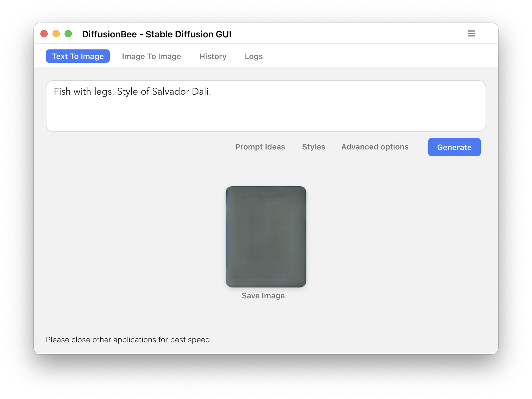
Task: Click the Save Image label
Action: 263,296
